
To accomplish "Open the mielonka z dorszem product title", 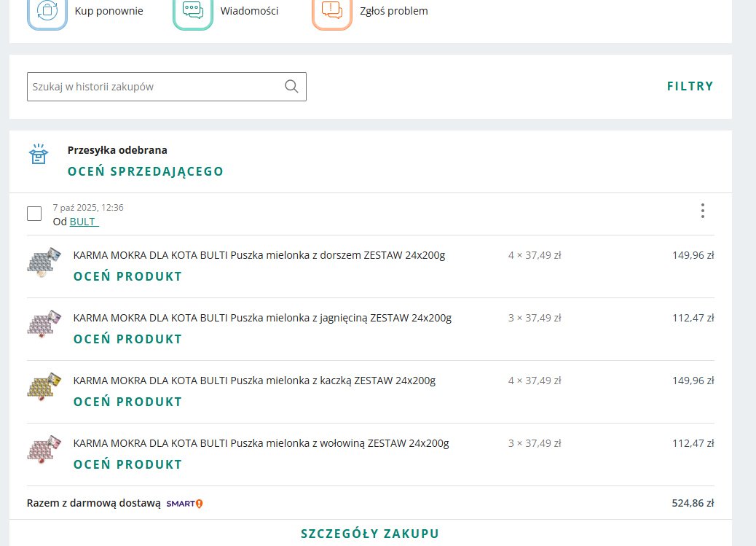I will pyautogui.click(x=259, y=255).
